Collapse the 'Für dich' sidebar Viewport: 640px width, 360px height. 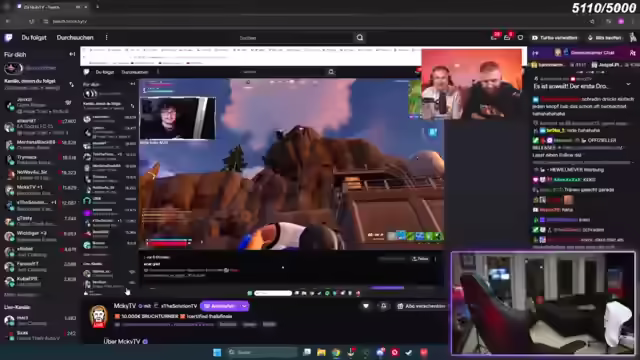tap(72, 54)
